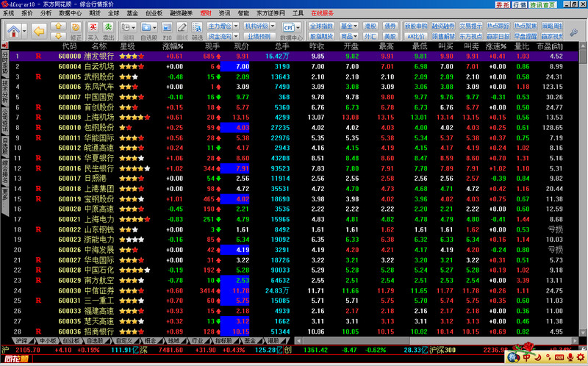Screen dimensions: 588x366
Task: Expand the CPI 数据中心 dropdown arrow
Action: [x=298, y=27]
